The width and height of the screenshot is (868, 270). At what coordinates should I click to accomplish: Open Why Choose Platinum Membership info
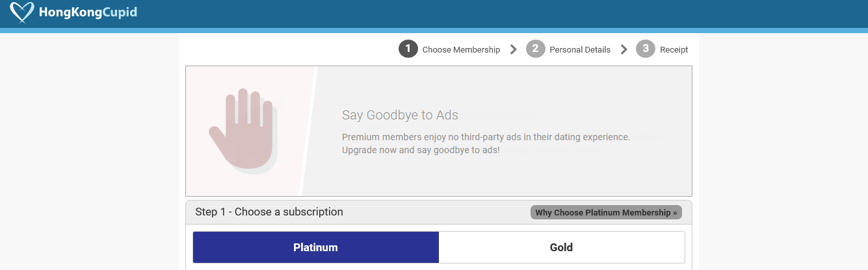pyautogui.click(x=606, y=212)
